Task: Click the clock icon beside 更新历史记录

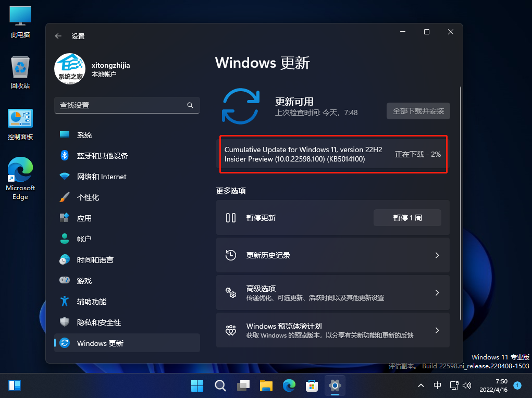Action: click(231, 255)
